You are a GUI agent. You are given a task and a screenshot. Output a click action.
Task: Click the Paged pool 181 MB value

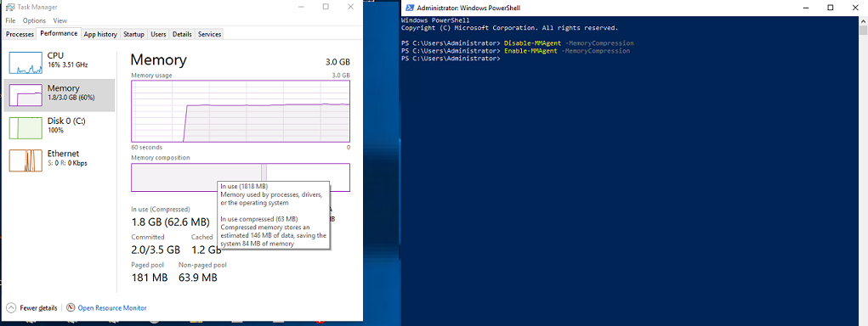click(150, 277)
